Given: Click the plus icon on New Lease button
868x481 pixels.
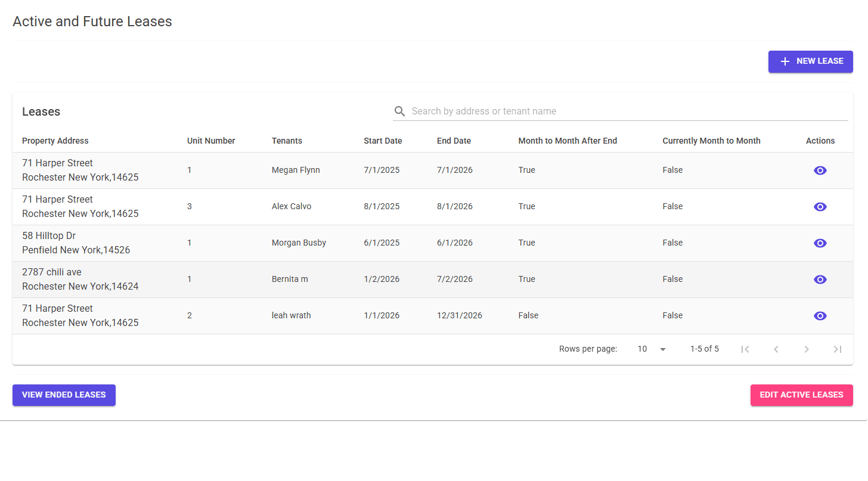Looking at the screenshot, I should coord(785,61).
